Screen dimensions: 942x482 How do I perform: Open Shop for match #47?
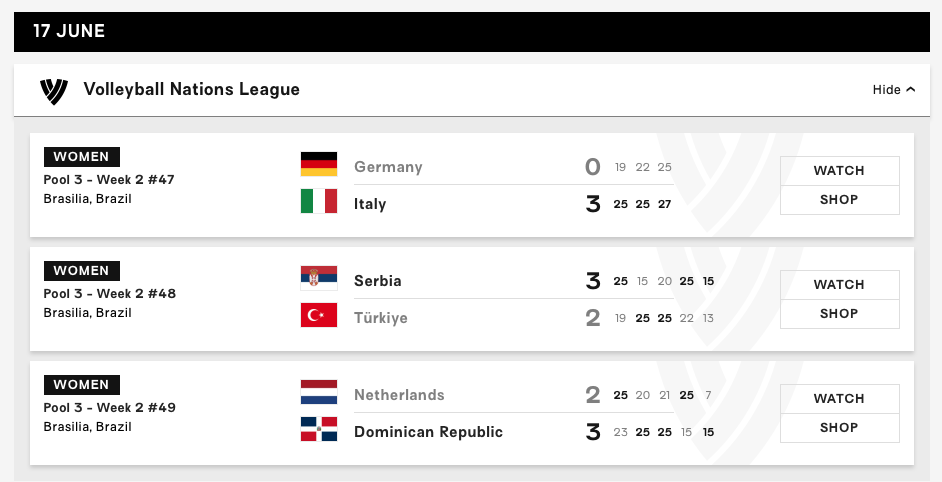tap(839, 200)
